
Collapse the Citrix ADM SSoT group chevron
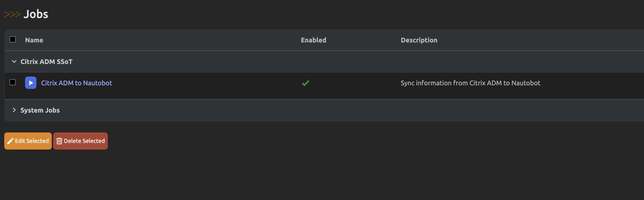(x=14, y=61)
